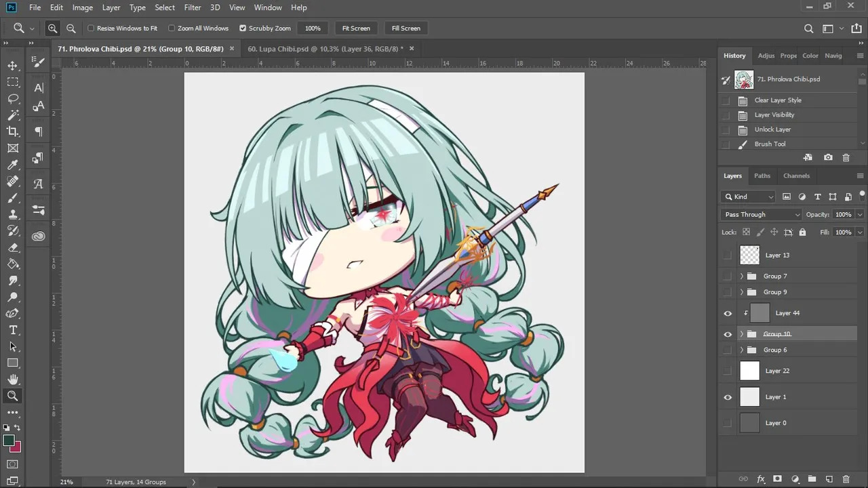The height and width of the screenshot is (488, 868).
Task: Hide Layer 1 visibility eye
Action: 728,397
